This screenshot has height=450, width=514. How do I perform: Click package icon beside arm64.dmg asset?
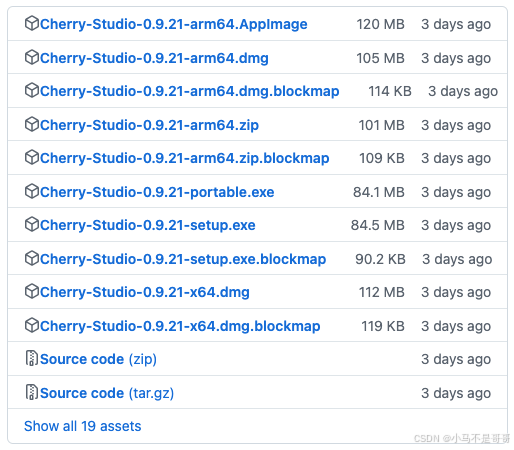[32, 57]
